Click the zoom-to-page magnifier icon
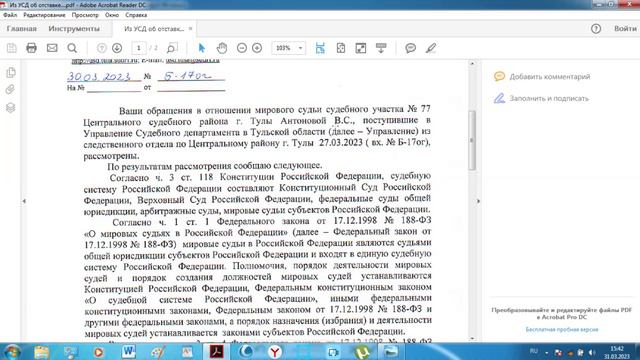The height and width of the screenshot is (360, 640). [x=172, y=48]
